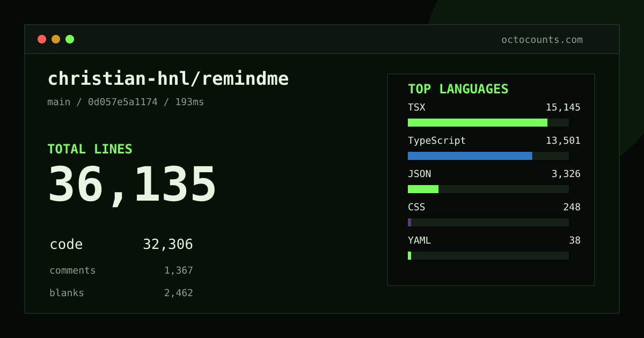The height and width of the screenshot is (338, 644).
Task: Click the TSX language label
Action: 416,107
